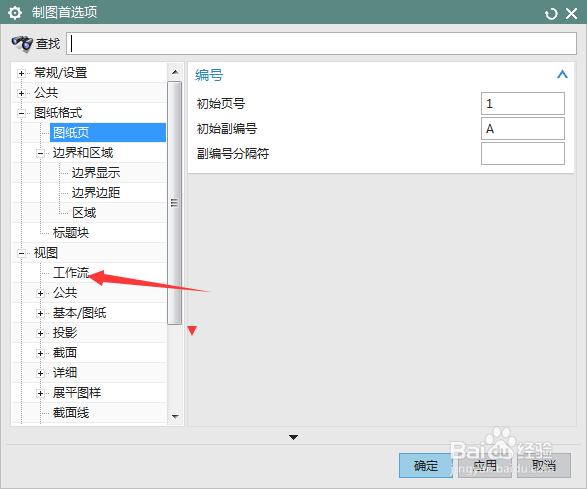Image resolution: width=587 pixels, height=489 pixels.
Task: Select the 常规/设置 label in tree
Action: coord(61,73)
